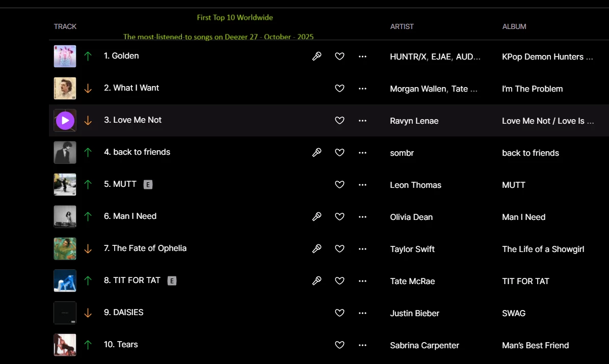Go to album SWAG
This screenshot has width=609, height=364.
[514, 313]
